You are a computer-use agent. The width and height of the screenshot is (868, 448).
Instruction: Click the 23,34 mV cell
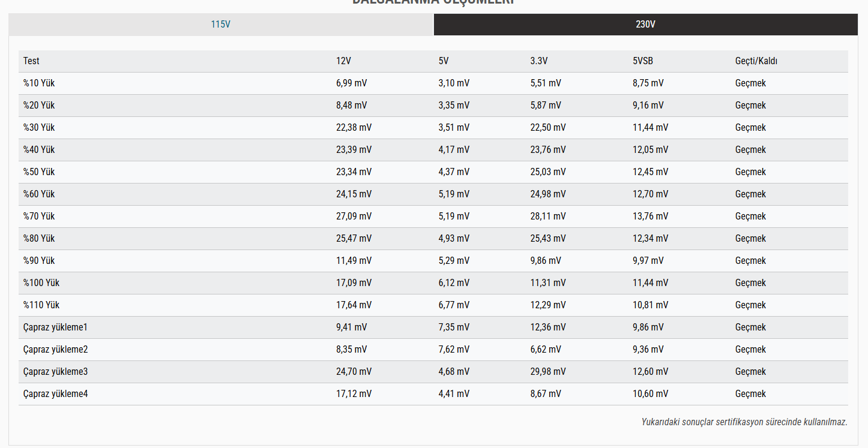(x=354, y=172)
